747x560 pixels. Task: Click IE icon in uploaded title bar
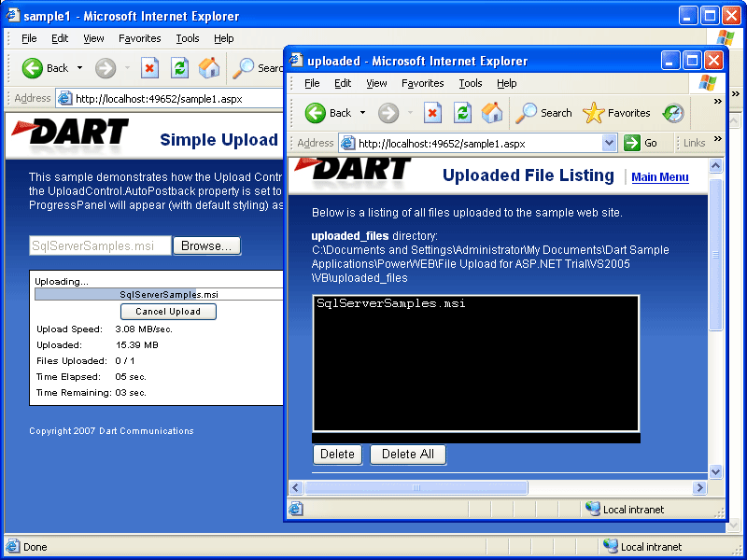click(296, 61)
